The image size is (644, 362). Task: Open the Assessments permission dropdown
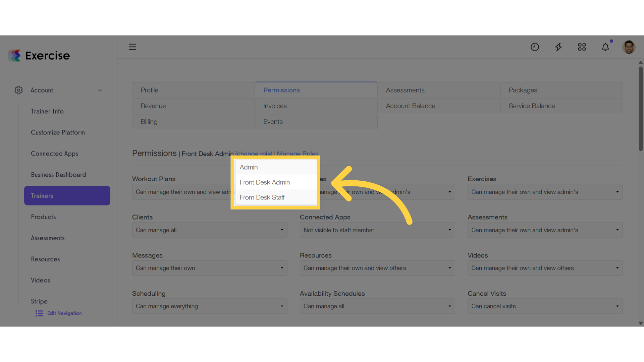coord(545,230)
